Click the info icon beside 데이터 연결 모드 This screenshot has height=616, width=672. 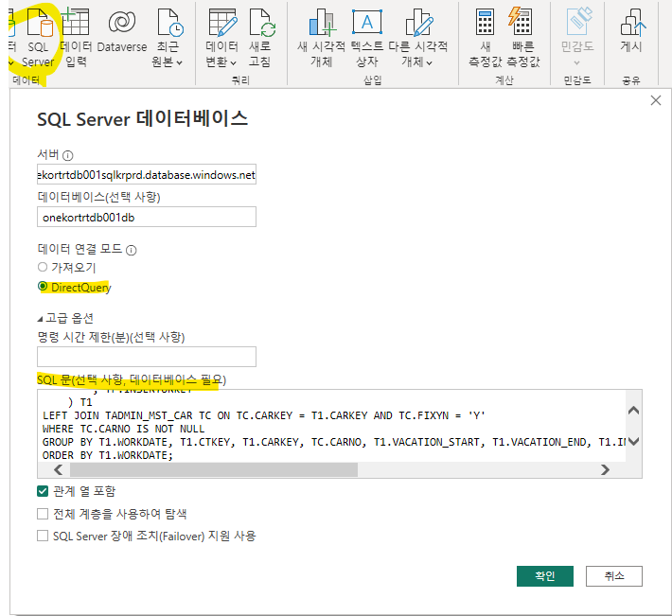(x=132, y=250)
